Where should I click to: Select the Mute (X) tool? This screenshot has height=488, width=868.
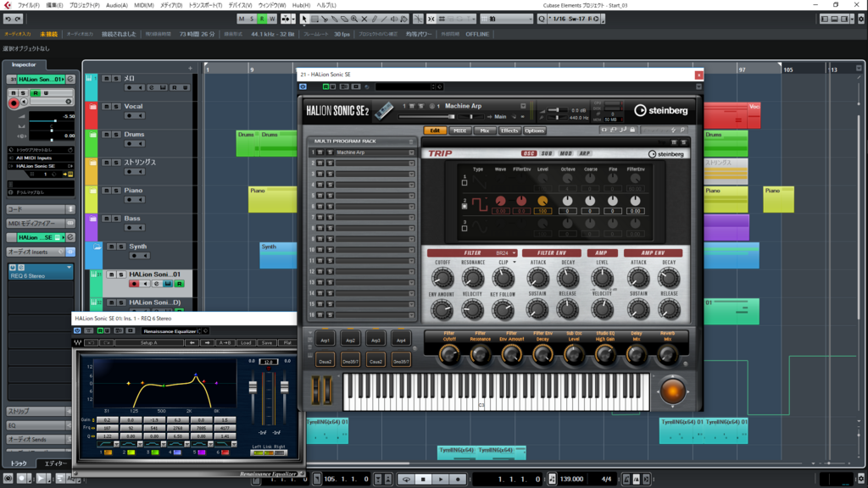click(x=364, y=19)
